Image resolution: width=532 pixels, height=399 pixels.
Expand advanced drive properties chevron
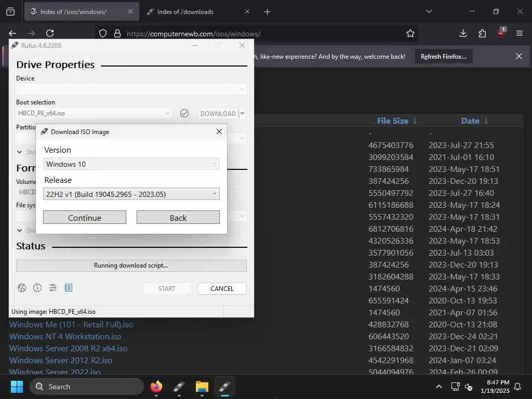click(x=19, y=152)
